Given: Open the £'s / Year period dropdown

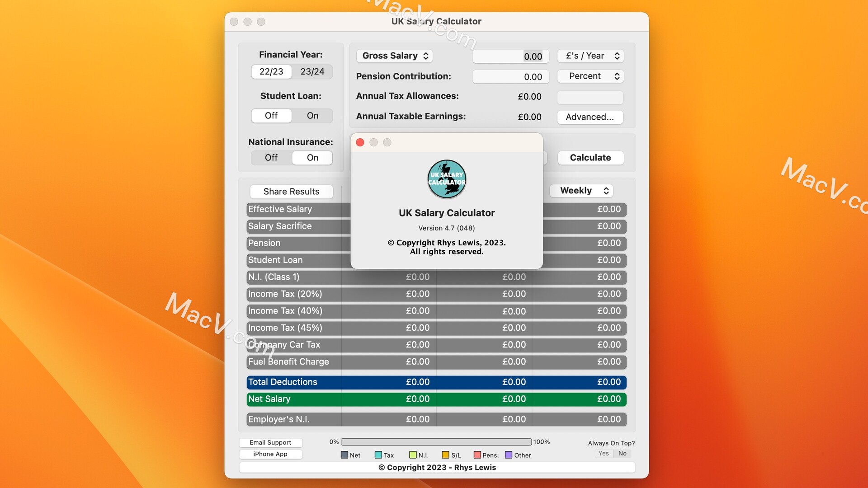Looking at the screenshot, I should point(590,56).
